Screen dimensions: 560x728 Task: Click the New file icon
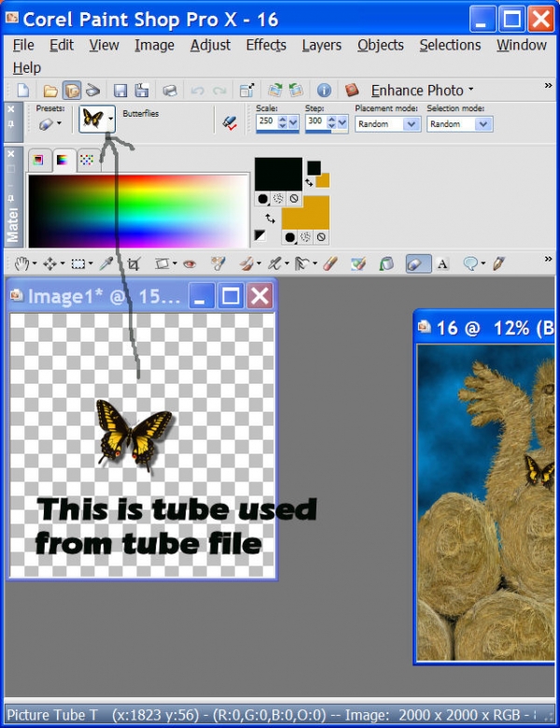click(22, 91)
